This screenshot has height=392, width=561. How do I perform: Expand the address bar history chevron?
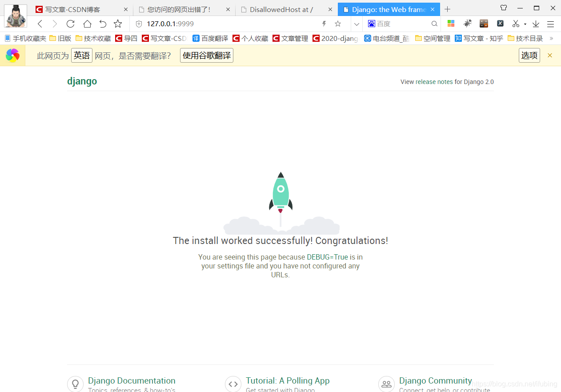point(357,24)
